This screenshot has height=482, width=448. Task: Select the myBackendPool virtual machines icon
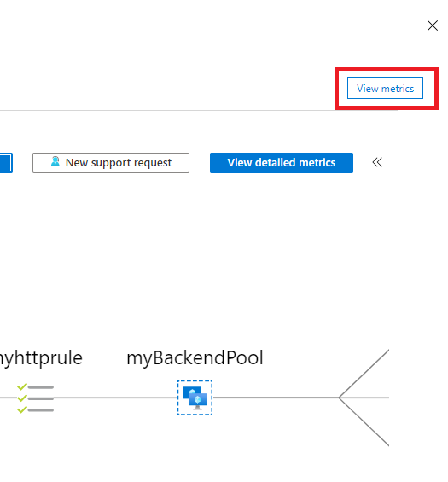tap(195, 398)
